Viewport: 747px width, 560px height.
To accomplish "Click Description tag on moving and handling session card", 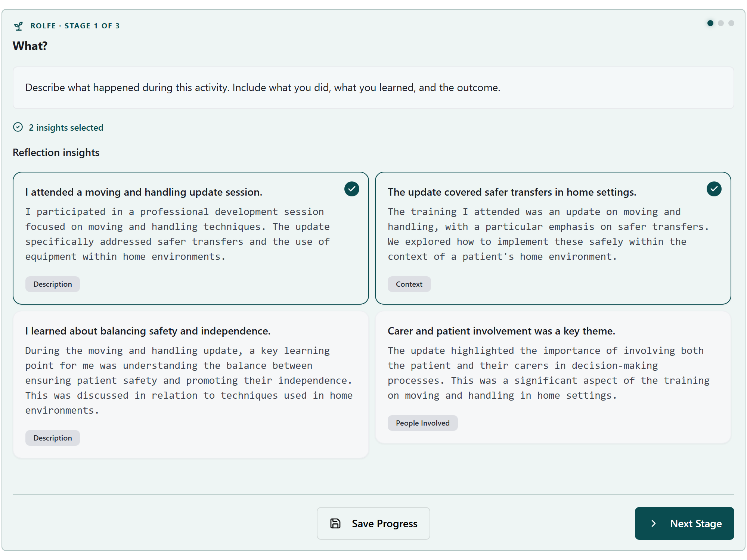I will pos(53,284).
